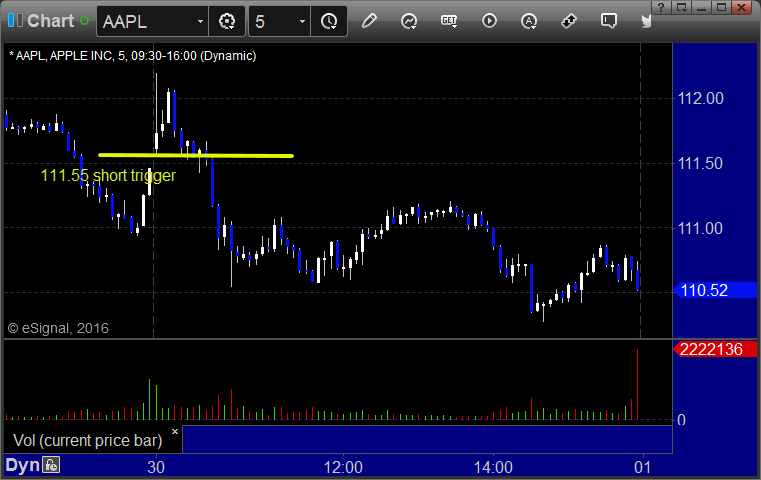Share chart via Twitter bird icon
This screenshot has height=480, width=761.
click(646, 21)
